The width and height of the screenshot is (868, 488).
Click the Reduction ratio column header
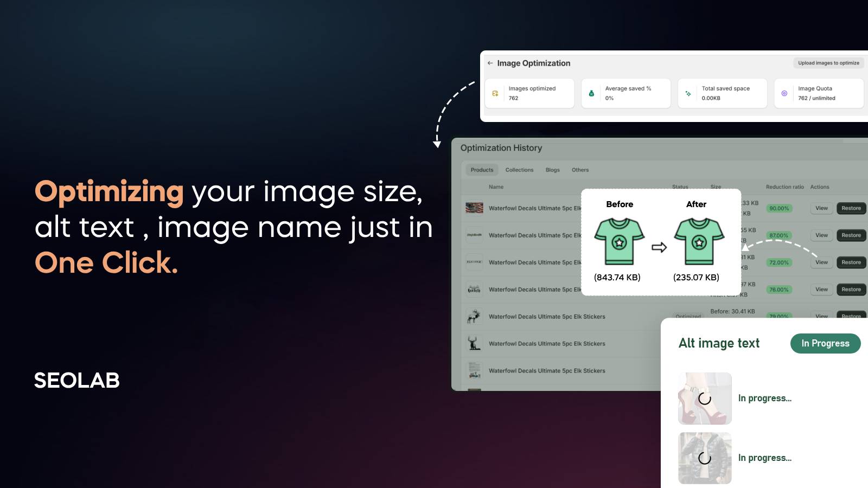[x=784, y=187]
